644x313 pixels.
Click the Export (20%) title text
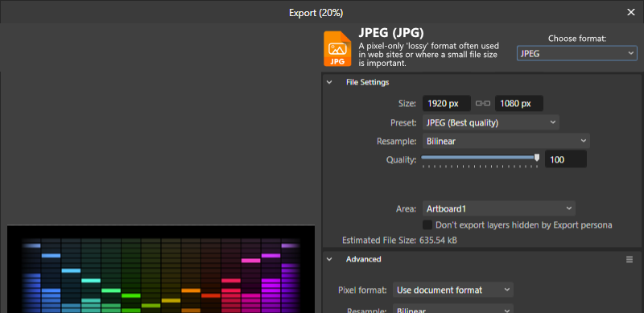click(316, 13)
